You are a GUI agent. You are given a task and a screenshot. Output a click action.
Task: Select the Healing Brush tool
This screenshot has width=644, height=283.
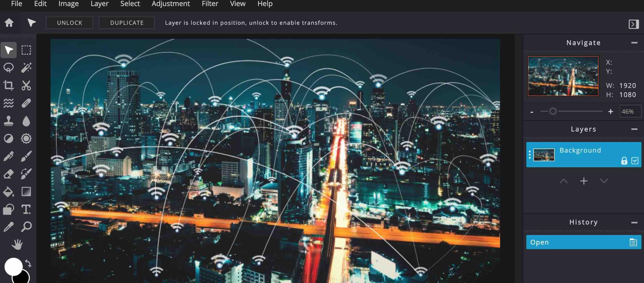coord(26,103)
